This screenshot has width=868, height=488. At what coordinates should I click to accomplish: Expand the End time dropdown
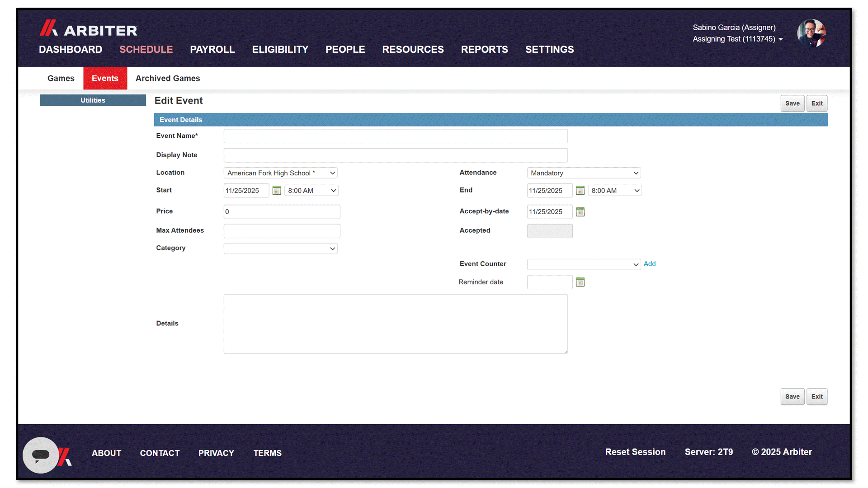click(x=615, y=191)
